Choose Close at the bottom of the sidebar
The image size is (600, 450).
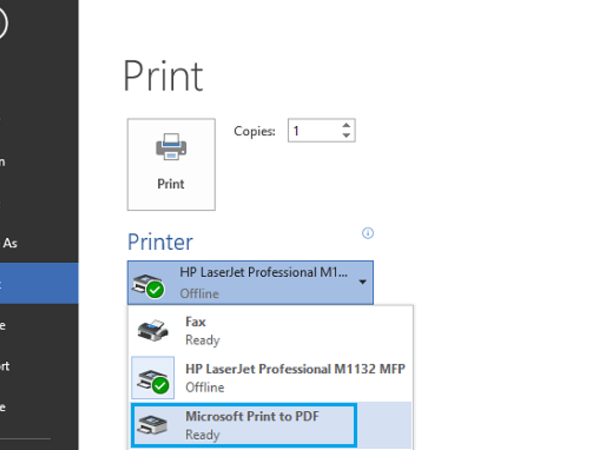[4, 406]
